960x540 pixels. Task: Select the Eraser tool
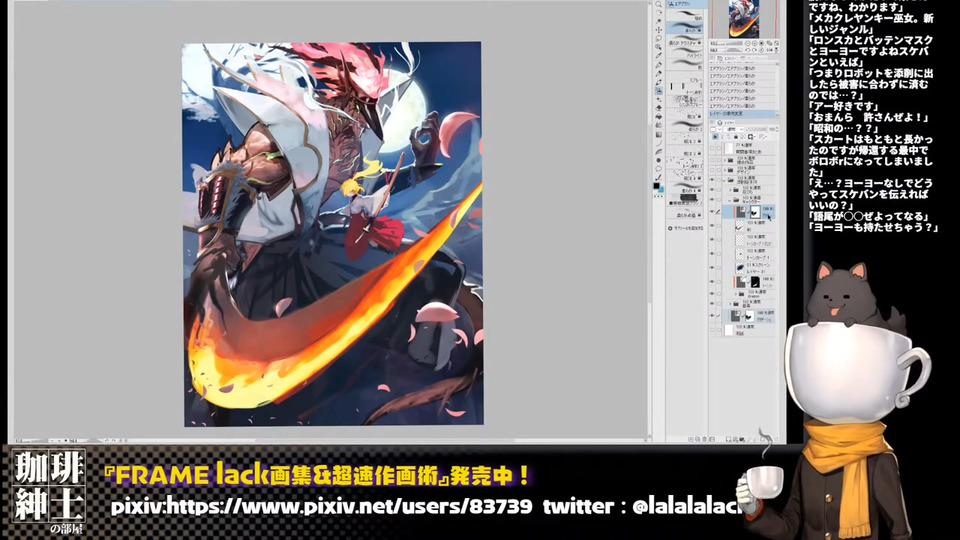[658, 108]
